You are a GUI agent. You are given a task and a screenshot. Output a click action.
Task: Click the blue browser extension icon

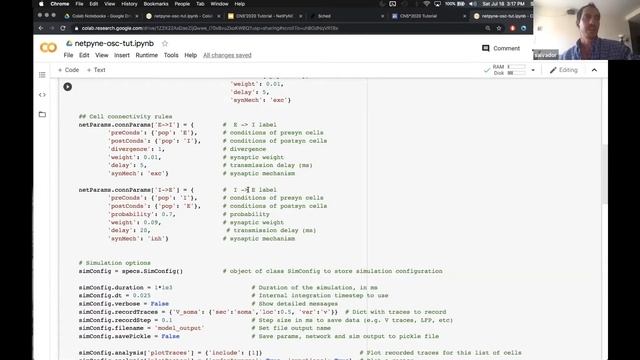click(x=524, y=28)
